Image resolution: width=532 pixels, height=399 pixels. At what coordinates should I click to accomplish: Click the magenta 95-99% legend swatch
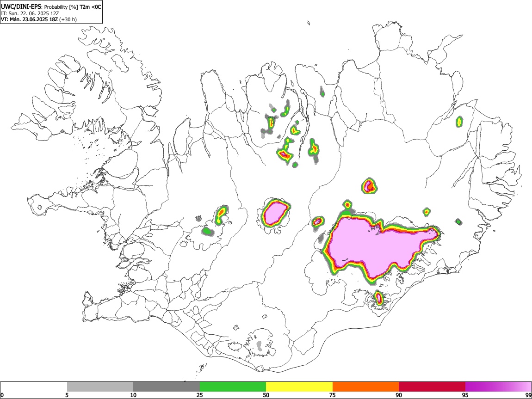[x=498, y=387]
